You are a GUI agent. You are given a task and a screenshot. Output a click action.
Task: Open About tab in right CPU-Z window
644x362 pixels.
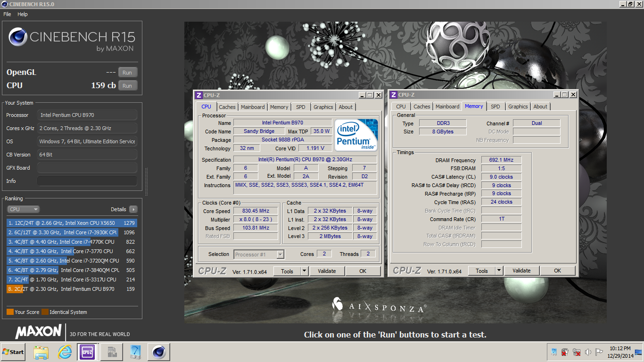(x=540, y=107)
